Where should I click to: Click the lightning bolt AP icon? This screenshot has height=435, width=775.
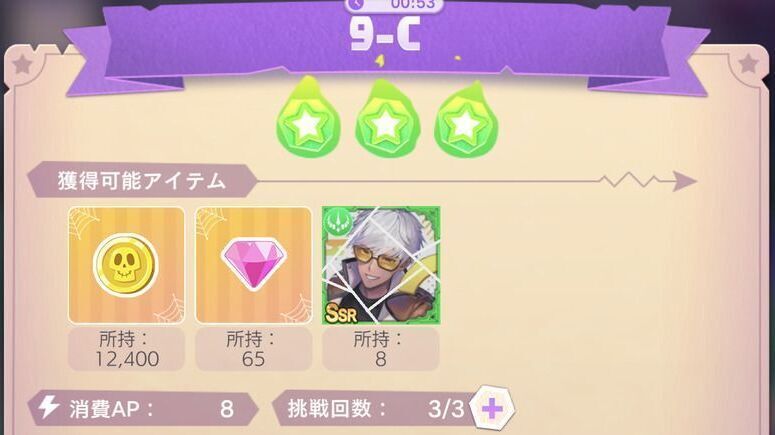point(49,407)
